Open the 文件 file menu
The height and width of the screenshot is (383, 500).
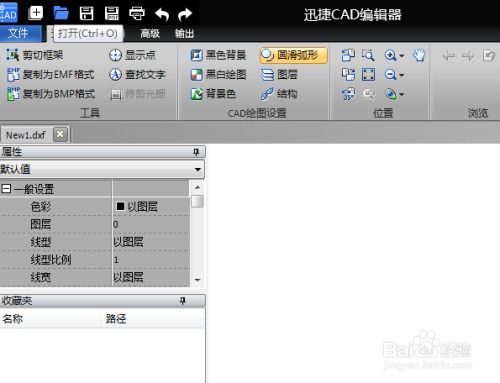[20, 33]
